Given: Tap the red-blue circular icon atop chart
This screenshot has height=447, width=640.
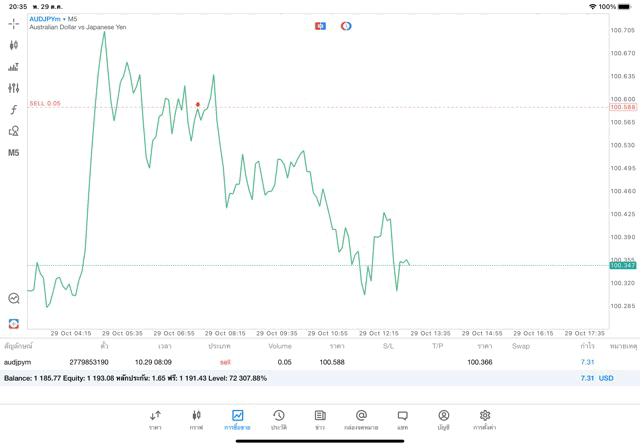Looking at the screenshot, I should (x=346, y=26).
